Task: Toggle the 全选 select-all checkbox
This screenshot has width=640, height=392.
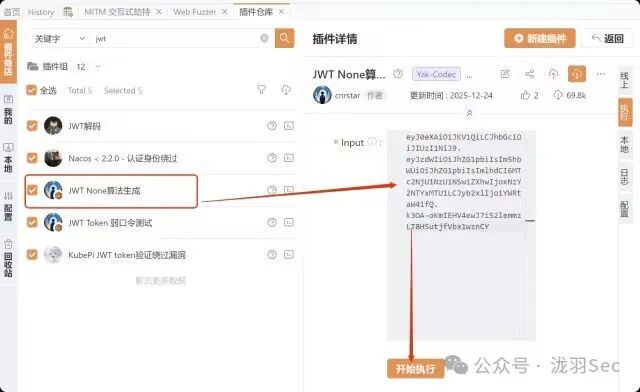Action: click(x=31, y=90)
